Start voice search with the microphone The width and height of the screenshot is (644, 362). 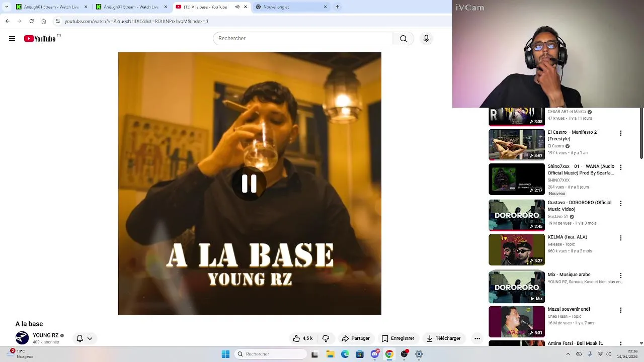tap(426, 39)
